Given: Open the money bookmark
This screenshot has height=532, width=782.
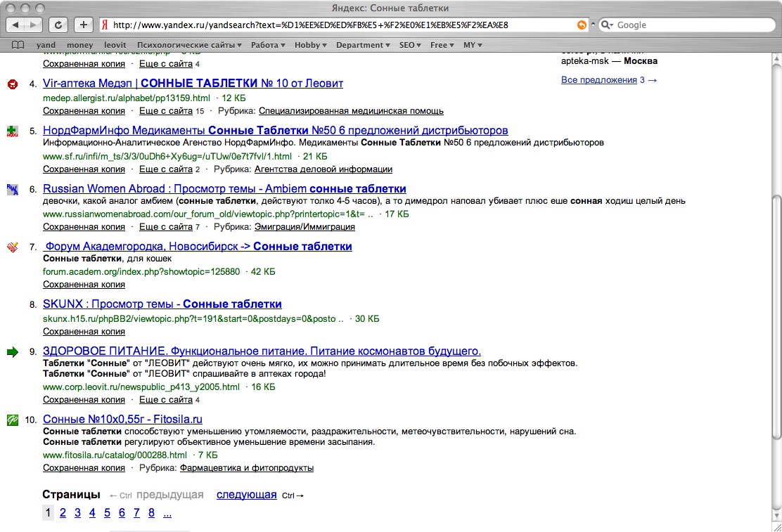Looking at the screenshot, I should 79,45.
